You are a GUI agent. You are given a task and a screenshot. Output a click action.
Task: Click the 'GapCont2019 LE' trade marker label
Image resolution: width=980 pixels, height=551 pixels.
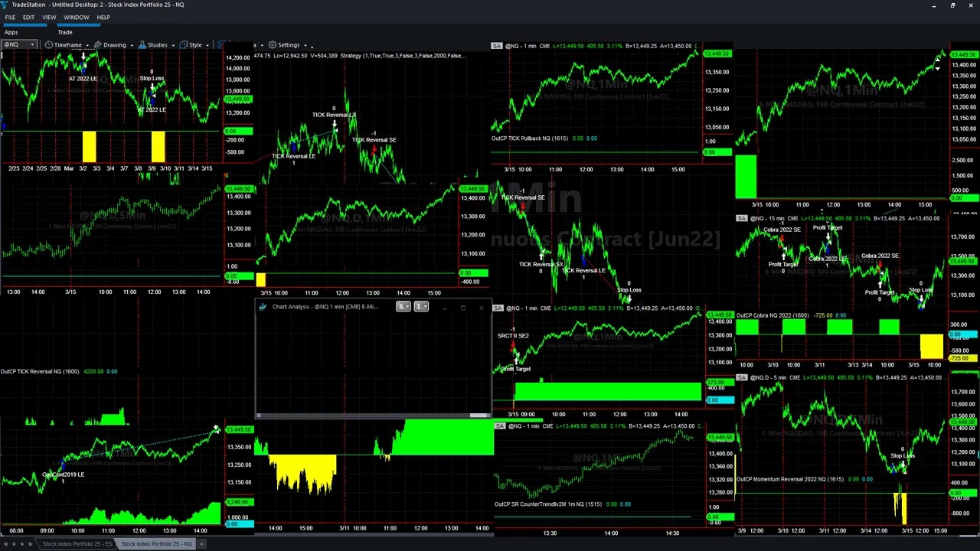tap(64, 474)
